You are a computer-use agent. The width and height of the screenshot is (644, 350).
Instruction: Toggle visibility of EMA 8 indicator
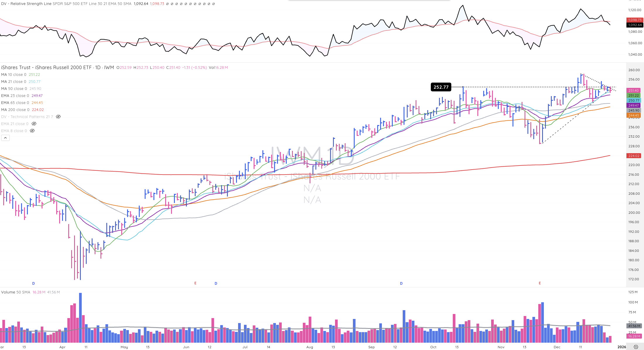[x=32, y=131]
